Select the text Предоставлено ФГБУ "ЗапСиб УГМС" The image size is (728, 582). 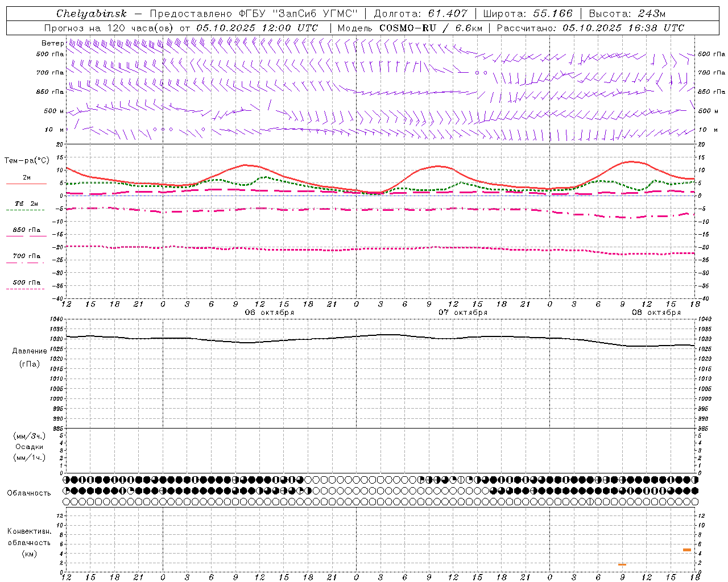coord(254,14)
